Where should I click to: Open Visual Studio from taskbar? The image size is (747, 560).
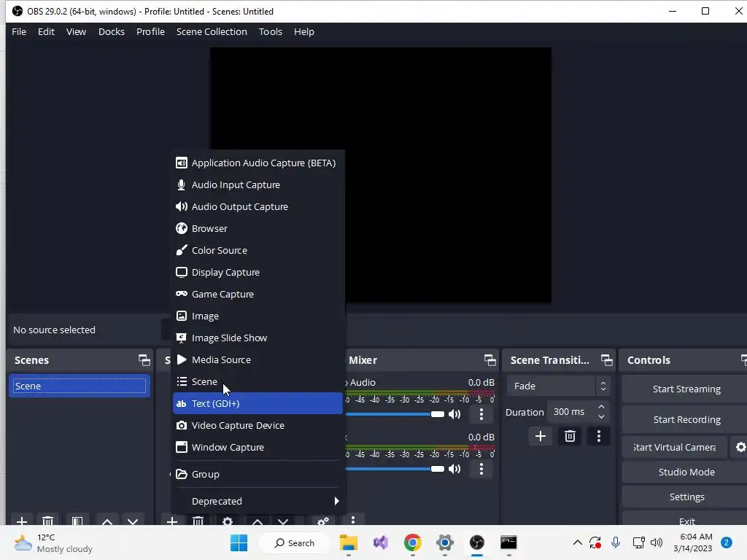coord(381,542)
